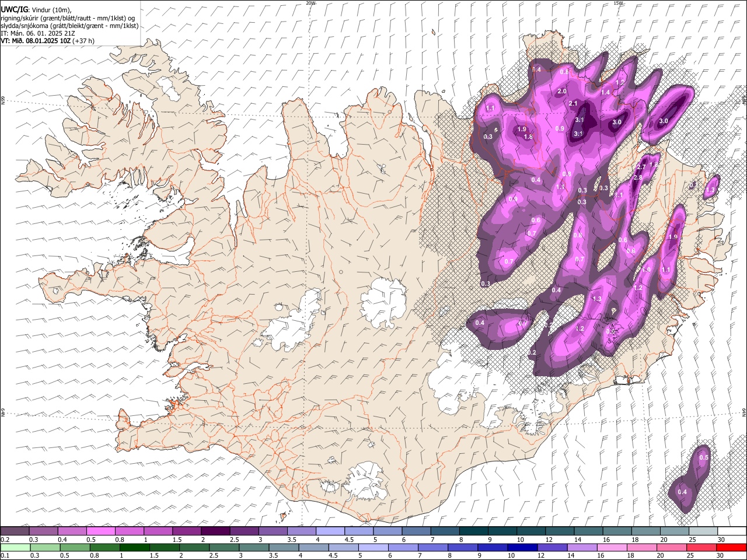This screenshot has width=747, height=560.
Task: Click the '2.0' precipitation value on map
Action: pyautogui.click(x=562, y=92)
